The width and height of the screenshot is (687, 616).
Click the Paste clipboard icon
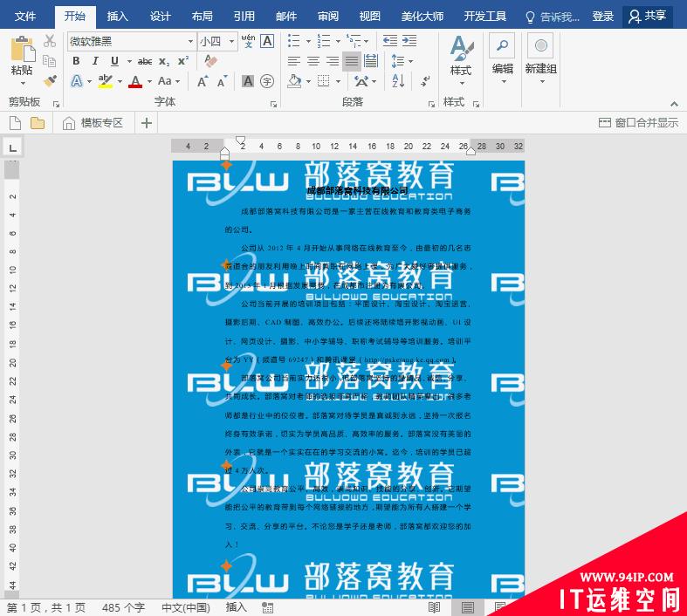point(22,49)
